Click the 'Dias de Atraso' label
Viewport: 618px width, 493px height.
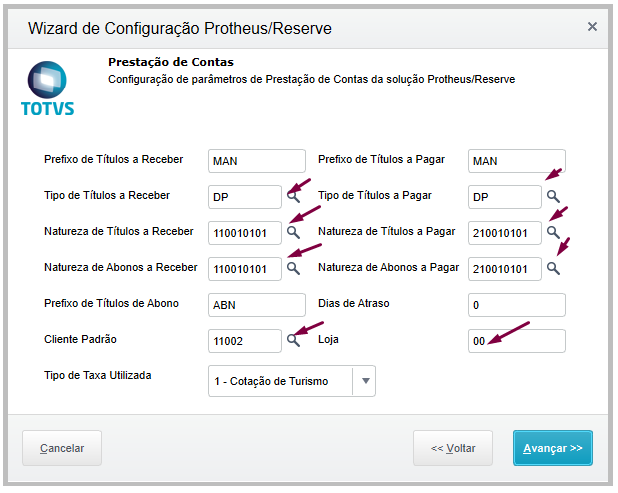pyautogui.click(x=354, y=303)
